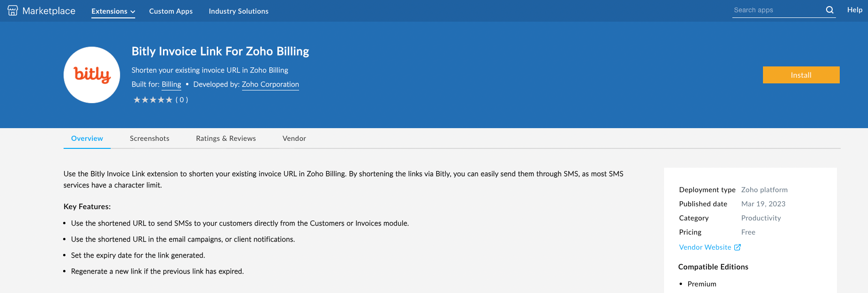Open the Zoho Corporation developer link
The height and width of the screenshot is (293, 868).
click(270, 84)
